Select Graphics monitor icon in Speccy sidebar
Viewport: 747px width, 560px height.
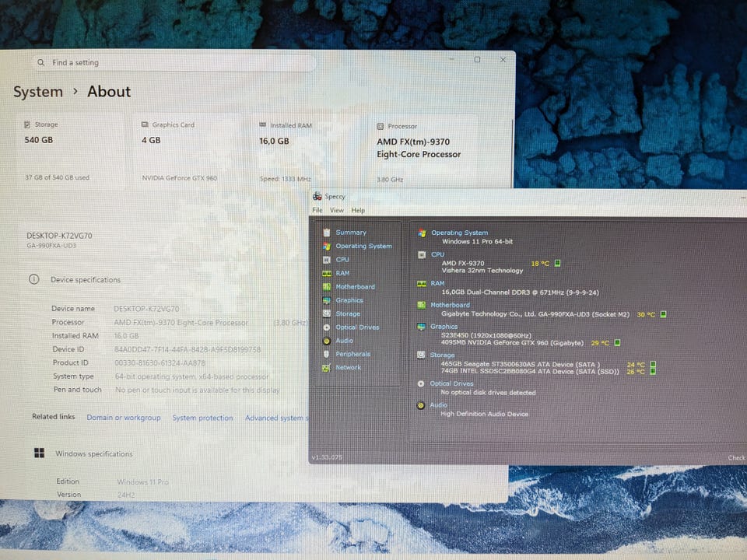326,300
